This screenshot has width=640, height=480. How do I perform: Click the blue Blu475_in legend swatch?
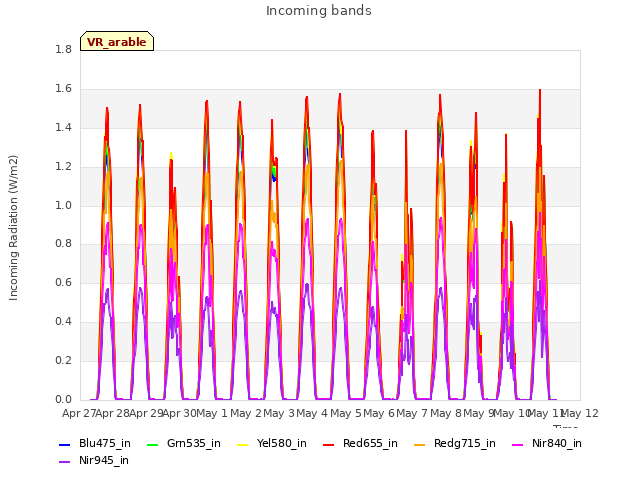(64, 444)
